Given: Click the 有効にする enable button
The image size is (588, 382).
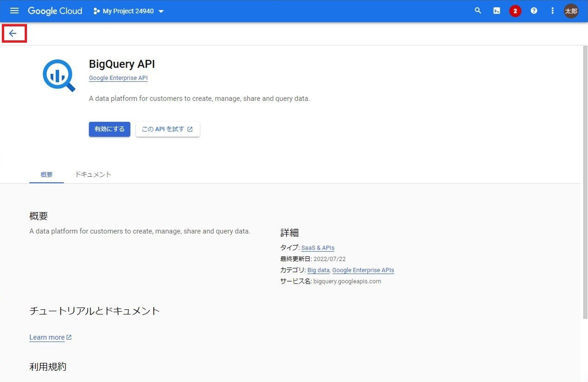Looking at the screenshot, I should pos(110,129).
